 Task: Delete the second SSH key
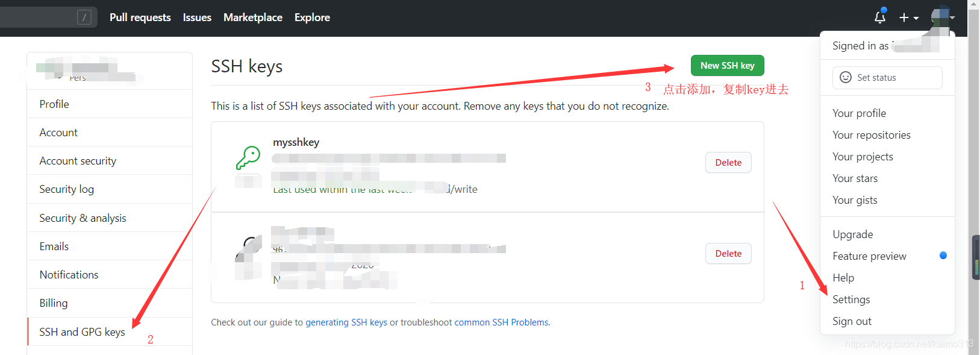728,254
